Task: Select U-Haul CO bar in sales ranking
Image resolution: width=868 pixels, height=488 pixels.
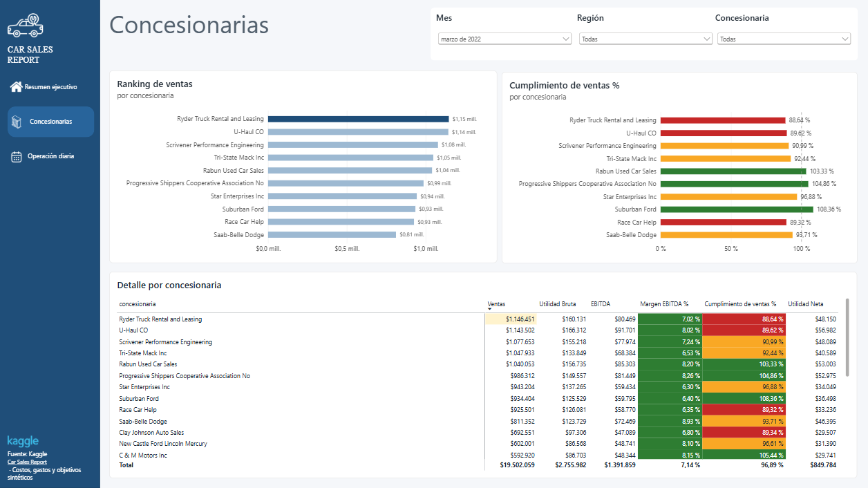Action: (357, 132)
